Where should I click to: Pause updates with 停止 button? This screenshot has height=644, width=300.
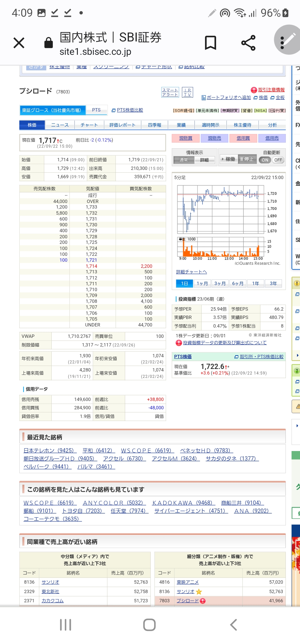(x=247, y=159)
